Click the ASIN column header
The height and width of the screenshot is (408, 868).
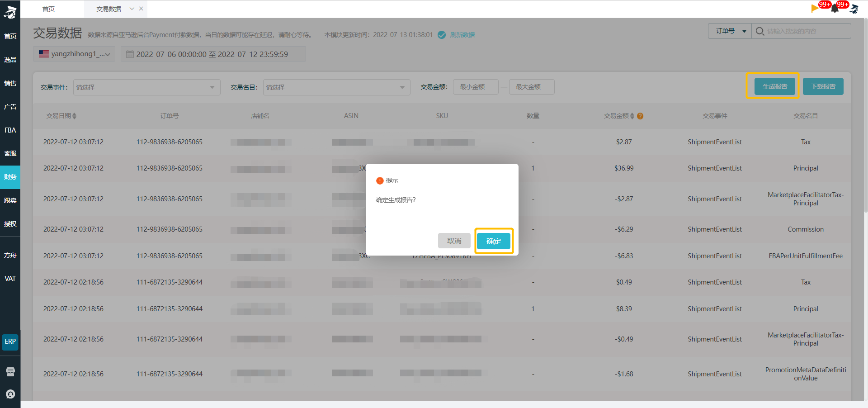(351, 116)
